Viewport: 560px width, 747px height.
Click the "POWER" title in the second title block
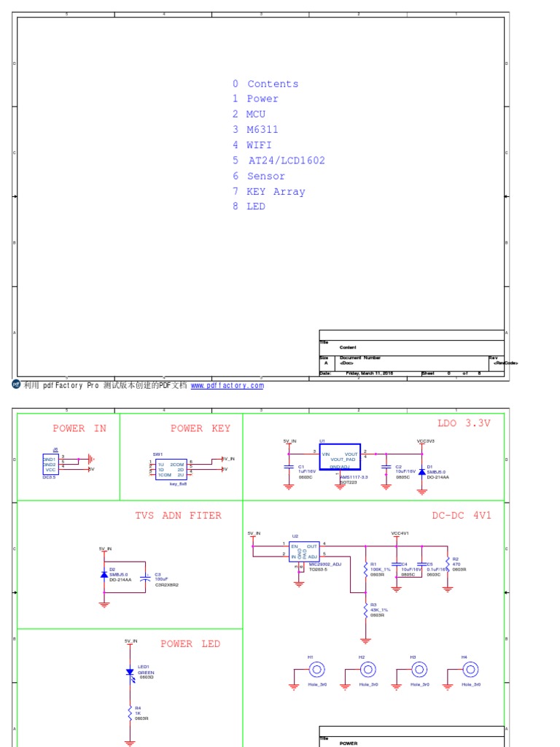click(x=348, y=743)
